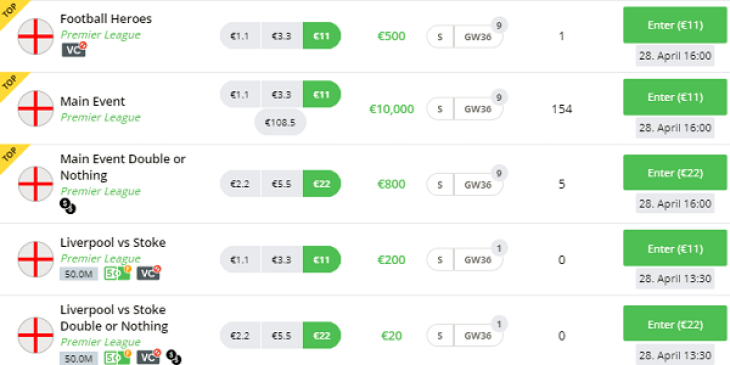Click Enter (€22) for Main Event Double or Nothing

click(x=675, y=173)
